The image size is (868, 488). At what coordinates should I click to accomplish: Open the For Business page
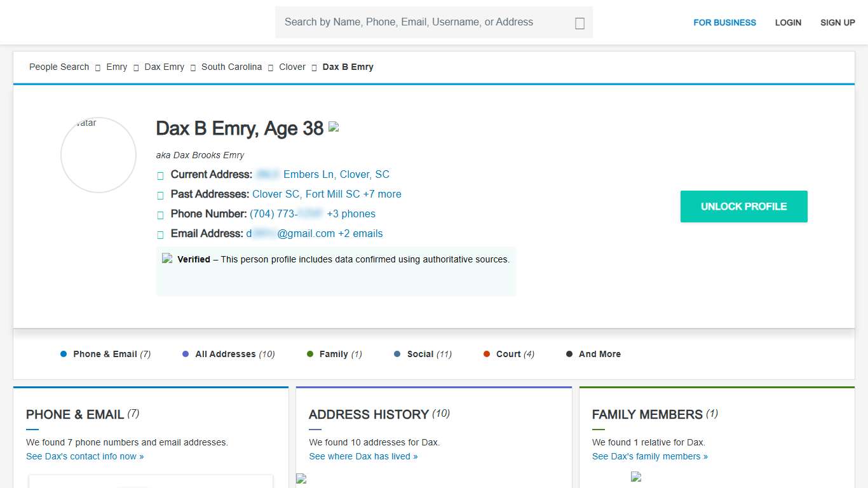coord(724,22)
